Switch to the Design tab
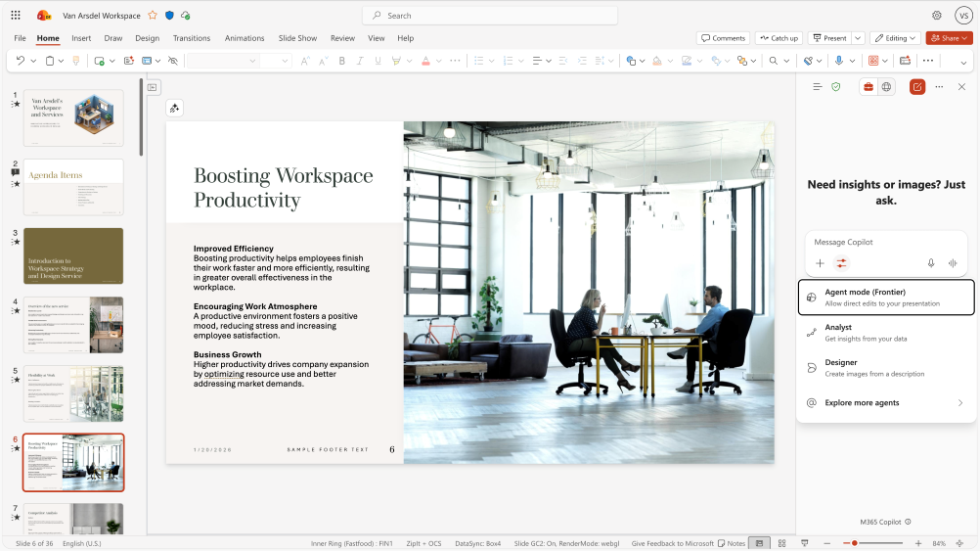This screenshot has height=551, width=980. [x=147, y=38]
